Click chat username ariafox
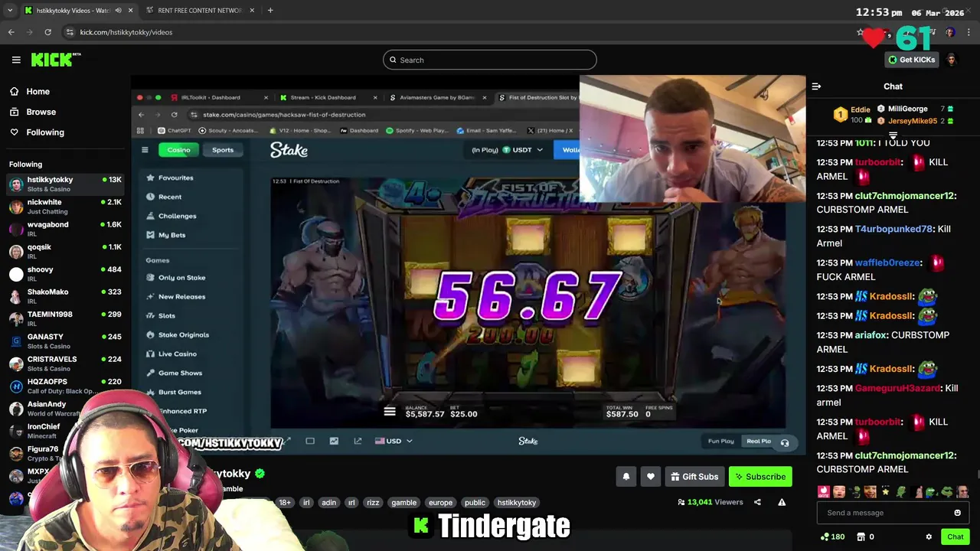This screenshot has height=551, width=980. tap(871, 335)
